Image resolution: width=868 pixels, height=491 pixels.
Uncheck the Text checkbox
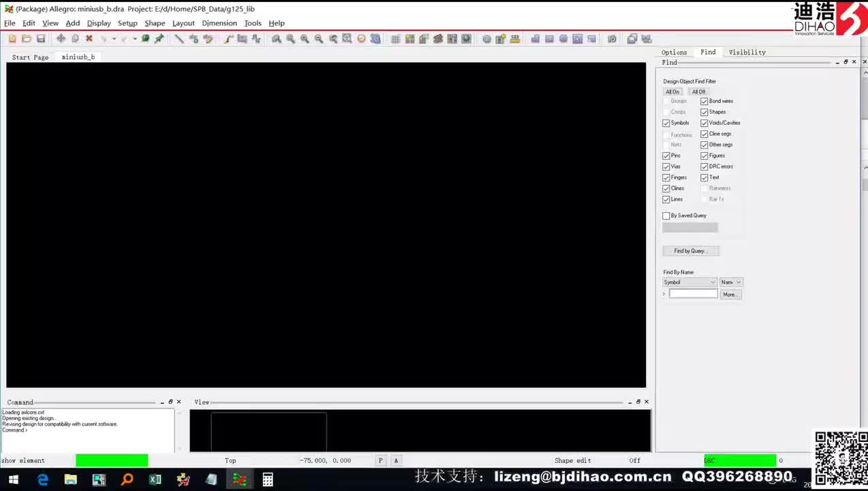[704, 177]
